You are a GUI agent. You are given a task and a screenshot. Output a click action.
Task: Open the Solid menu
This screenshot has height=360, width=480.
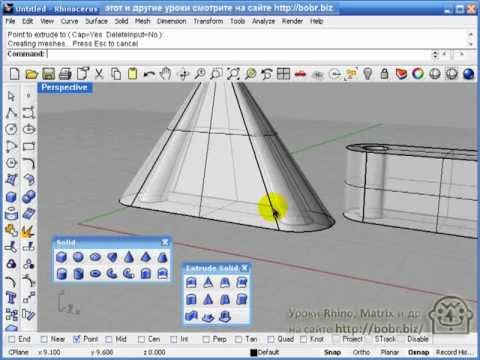click(x=121, y=21)
